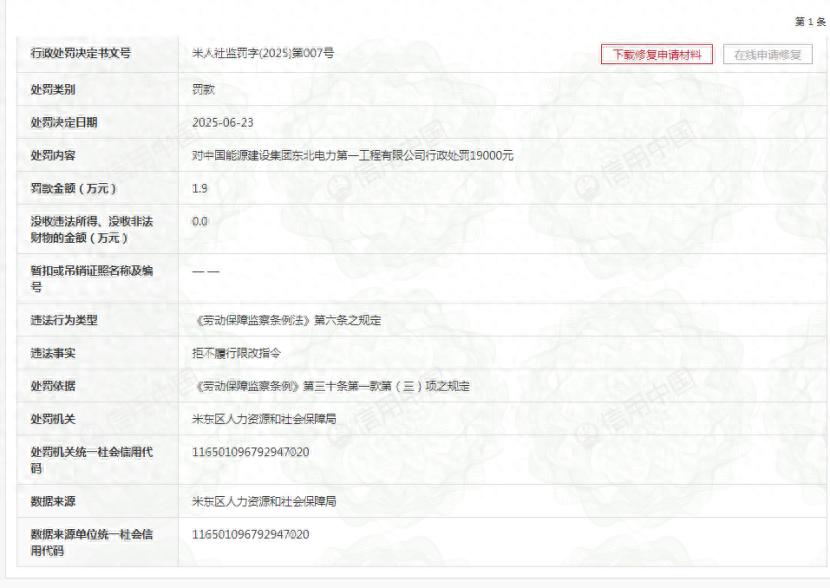The width and height of the screenshot is (830, 588).
Task: Click the violation fact 拒不履行限改指令
Action: pos(237,353)
